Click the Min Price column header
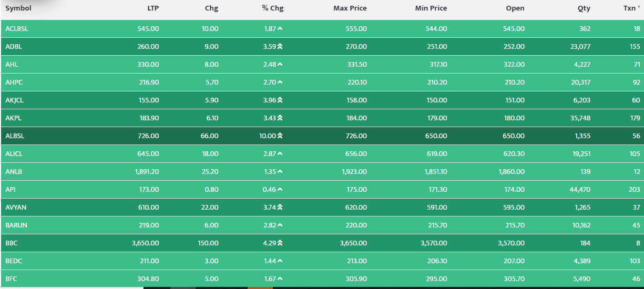The height and width of the screenshot is (289, 644). tap(432, 8)
